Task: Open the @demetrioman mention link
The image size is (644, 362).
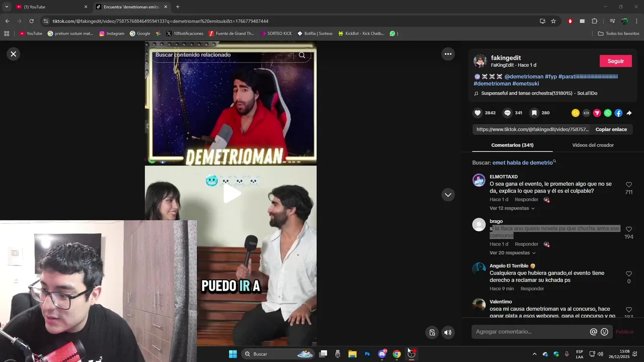Action: (524, 76)
